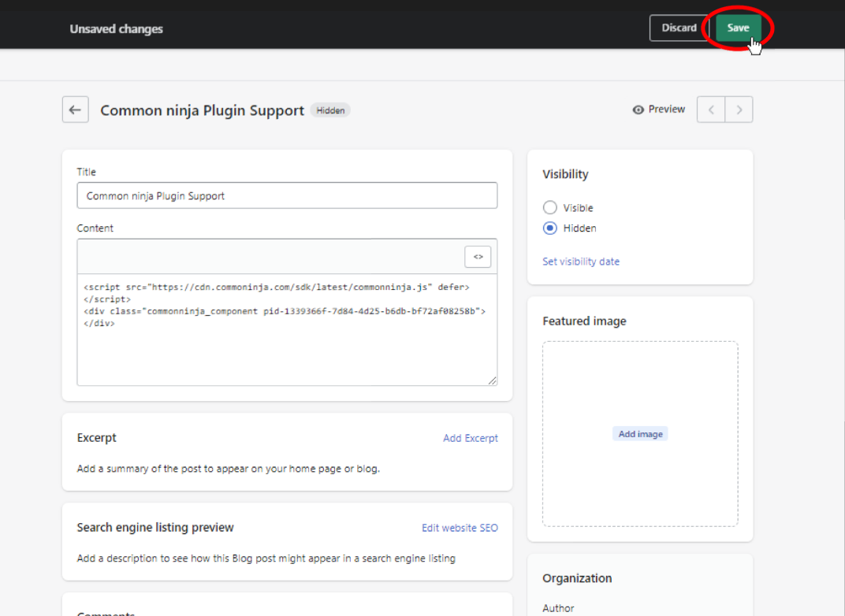The width and height of the screenshot is (845, 616).
Task: Click the back arrow button
Action: tap(76, 109)
